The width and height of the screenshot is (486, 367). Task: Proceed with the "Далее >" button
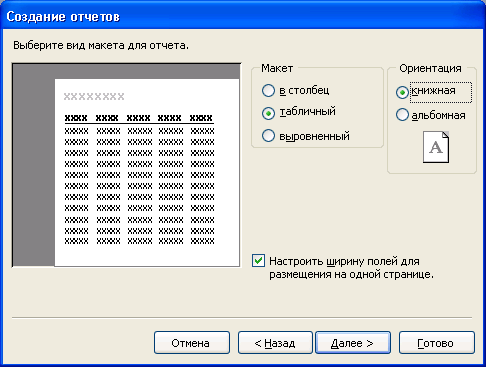click(x=353, y=343)
